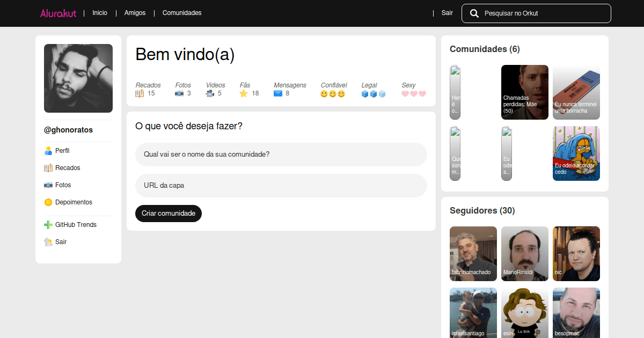The image size is (644, 338).
Task: Click Sair in the left sidebar
Action: (61, 242)
